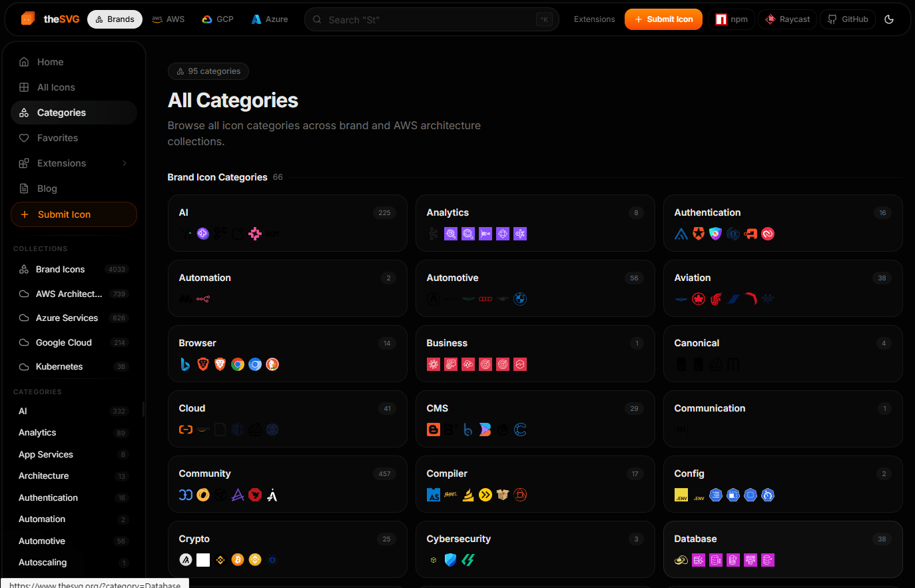Select the Google Chrome icon in Browser
This screenshot has height=588, width=915.
(x=238, y=364)
